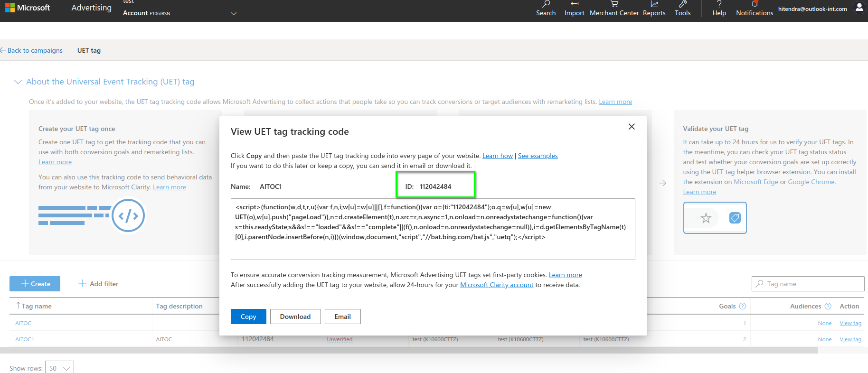Image resolution: width=868 pixels, height=373 pixels.
Task: Open the Reports menu
Action: (x=654, y=9)
